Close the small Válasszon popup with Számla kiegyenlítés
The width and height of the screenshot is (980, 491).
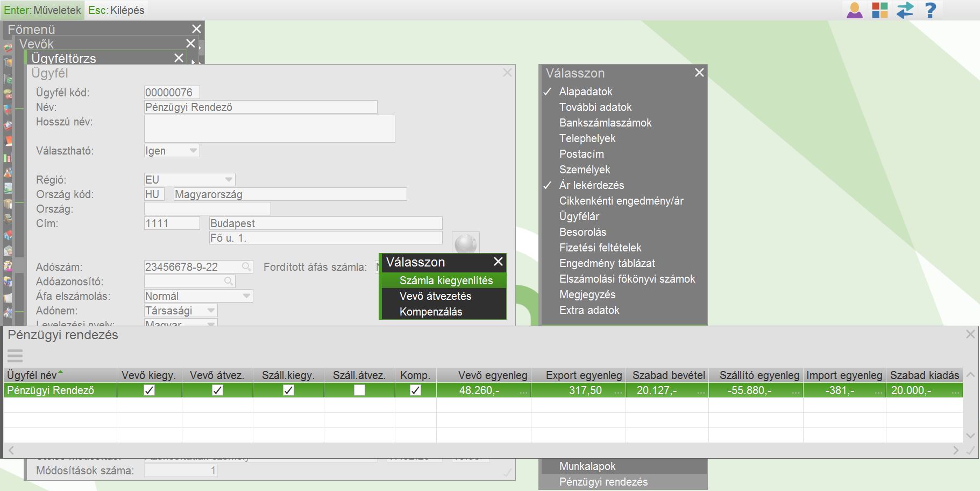(x=498, y=262)
